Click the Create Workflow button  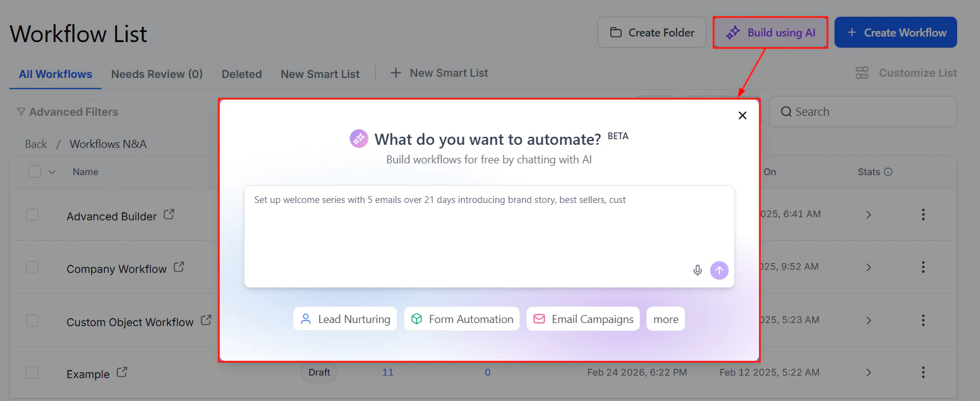pyautogui.click(x=896, y=32)
